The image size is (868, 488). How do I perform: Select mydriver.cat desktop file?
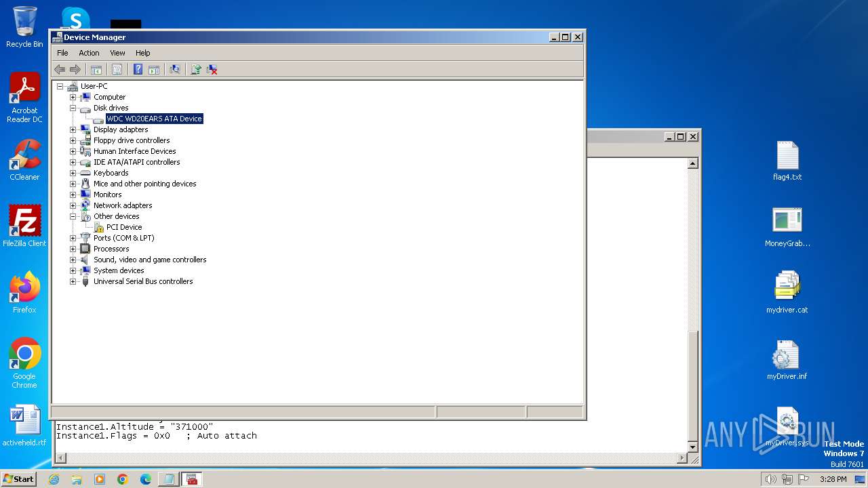[787, 292]
